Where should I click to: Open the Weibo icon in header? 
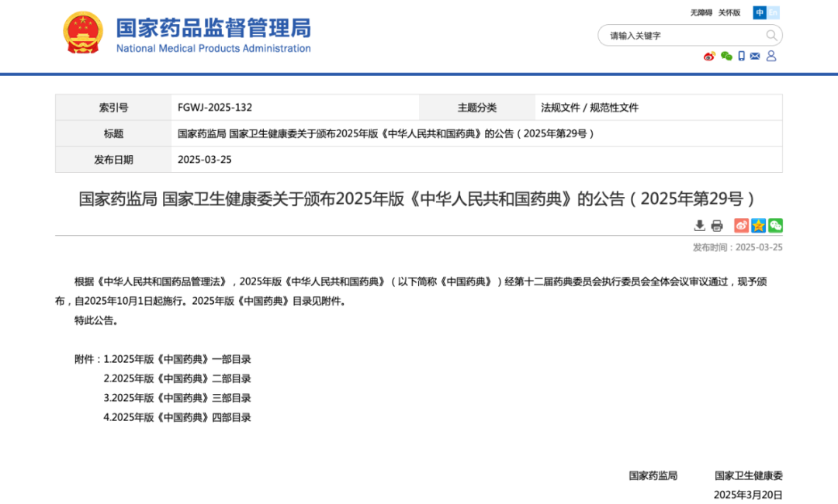709,56
